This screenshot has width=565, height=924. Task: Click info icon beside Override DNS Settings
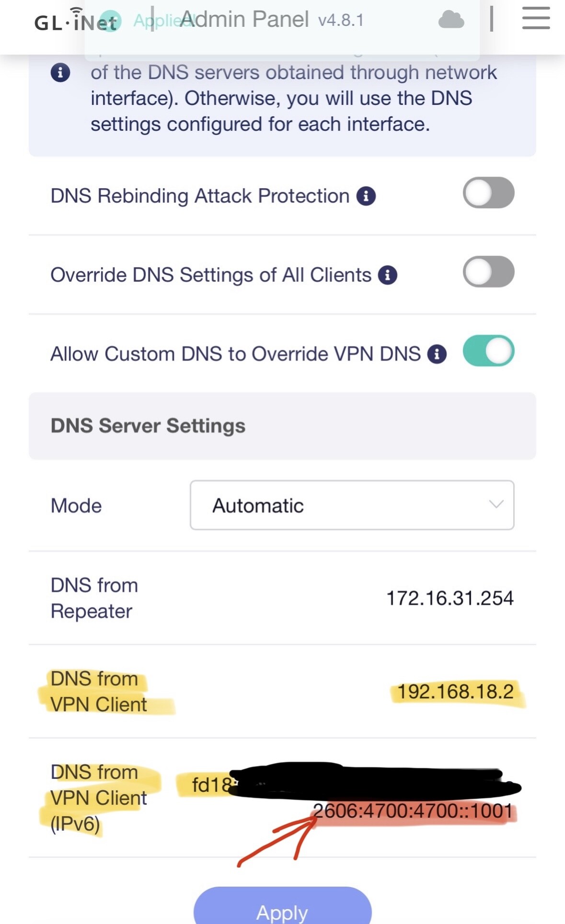tap(387, 275)
